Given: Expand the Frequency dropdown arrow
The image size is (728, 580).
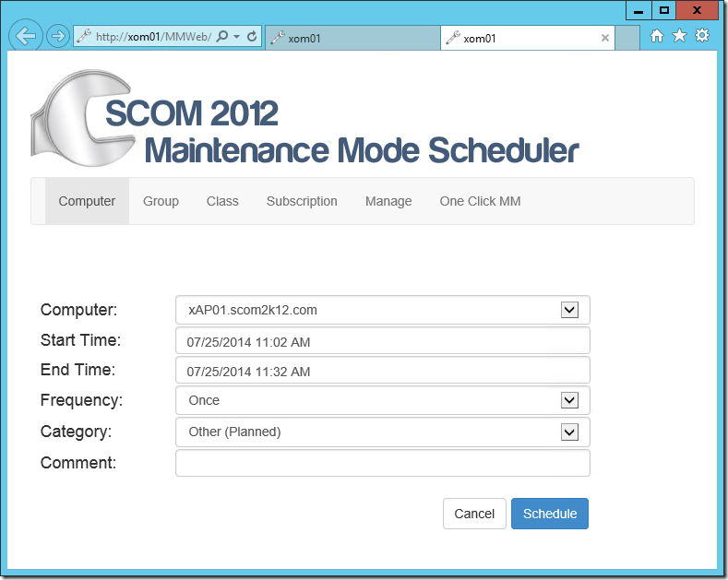Looking at the screenshot, I should [x=569, y=400].
